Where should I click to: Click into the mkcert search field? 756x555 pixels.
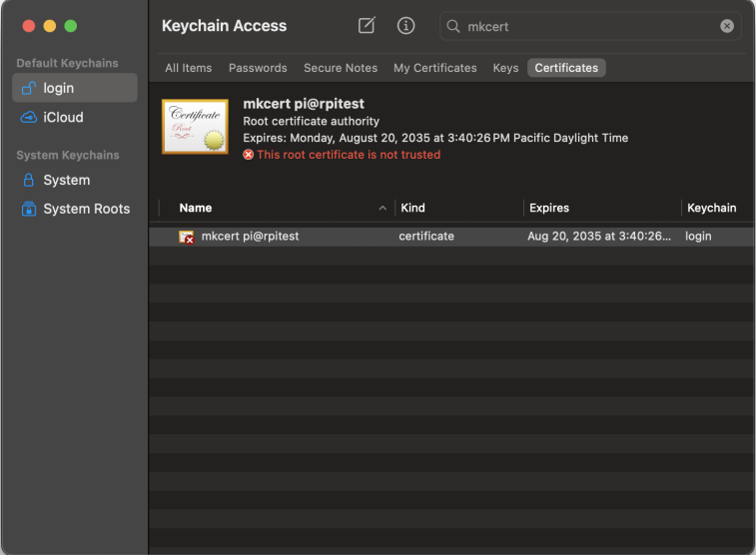pyautogui.click(x=590, y=26)
